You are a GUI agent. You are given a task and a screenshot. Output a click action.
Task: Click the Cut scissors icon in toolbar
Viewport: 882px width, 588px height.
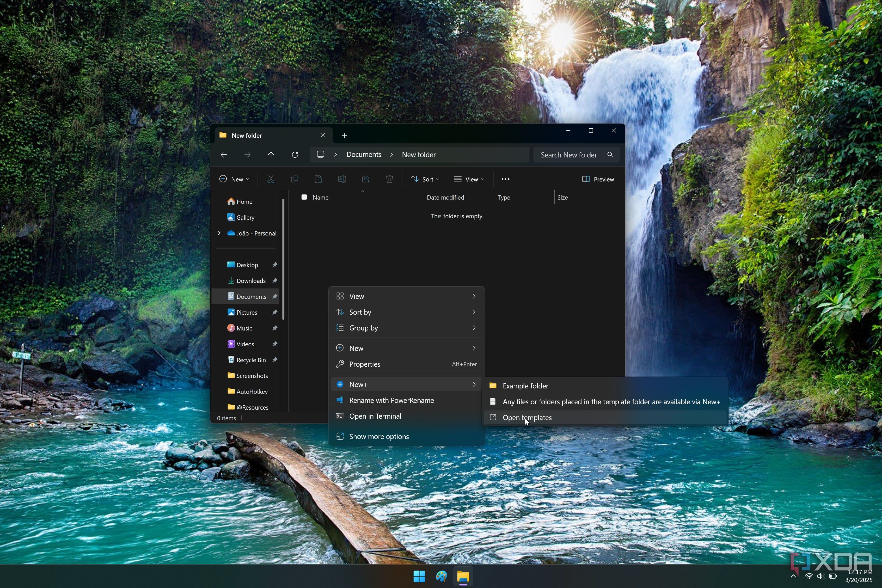pyautogui.click(x=270, y=179)
